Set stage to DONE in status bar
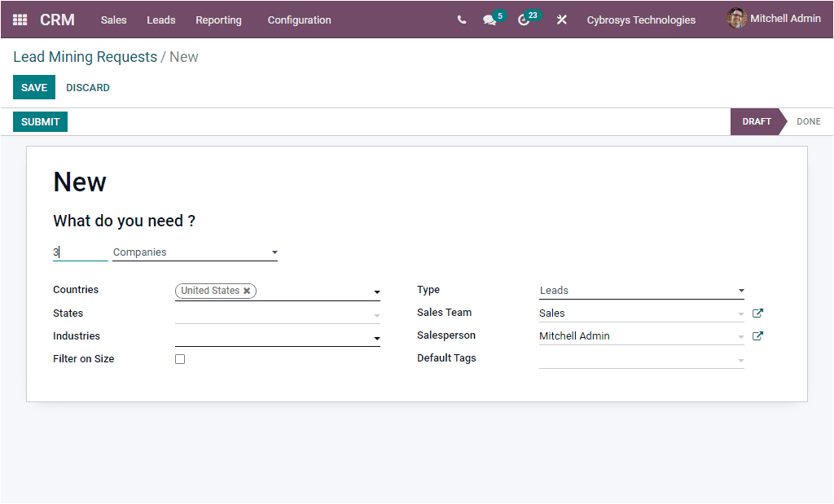The width and height of the screenshot is (834, 504). coord(808,121)
